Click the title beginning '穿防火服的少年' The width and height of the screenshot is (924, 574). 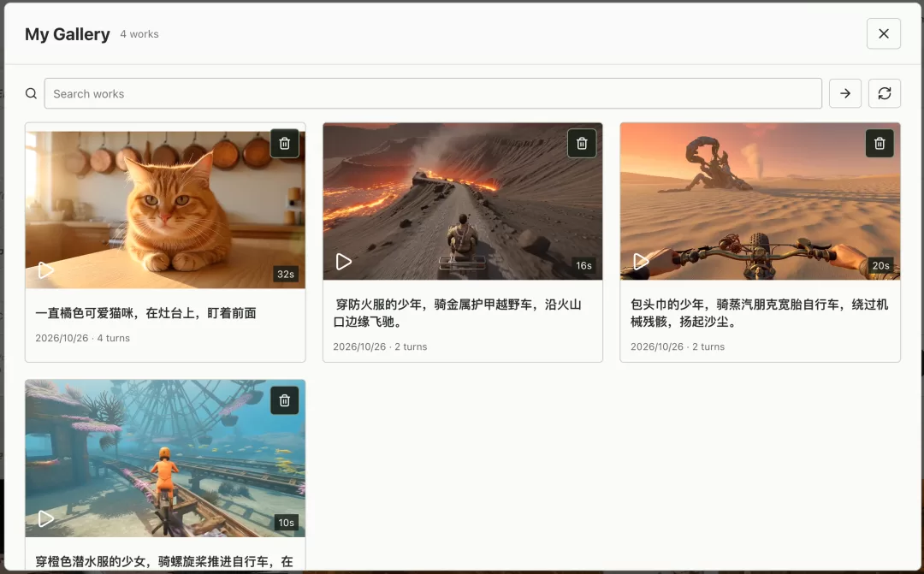[457, 313]
